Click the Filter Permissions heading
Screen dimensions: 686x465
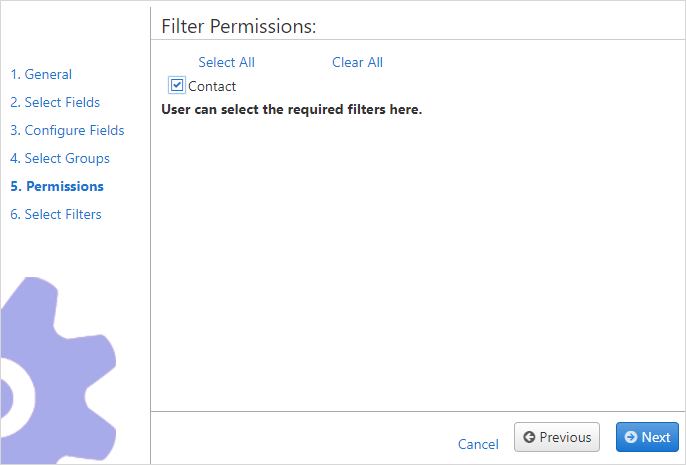click(239, 26)
